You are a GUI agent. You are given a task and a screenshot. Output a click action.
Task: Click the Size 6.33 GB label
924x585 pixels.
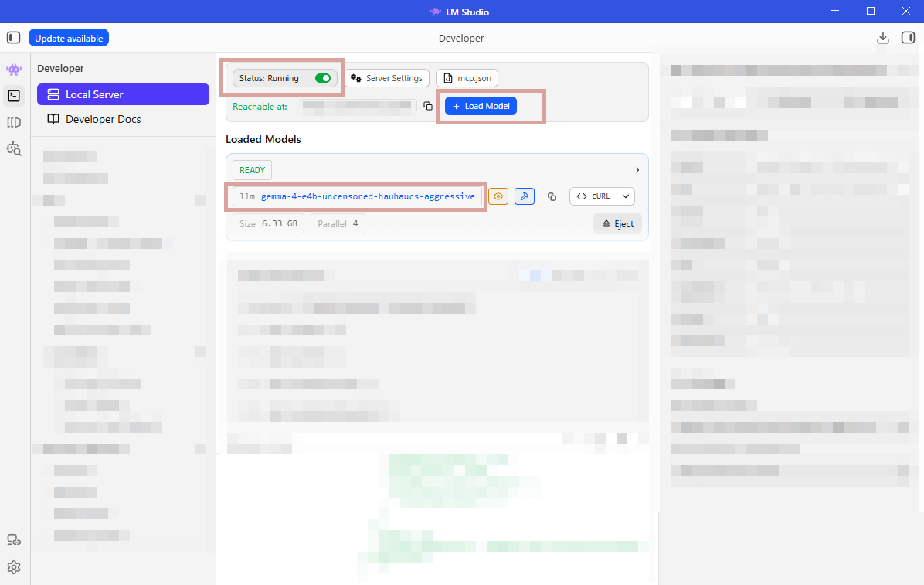click(268, 223)
